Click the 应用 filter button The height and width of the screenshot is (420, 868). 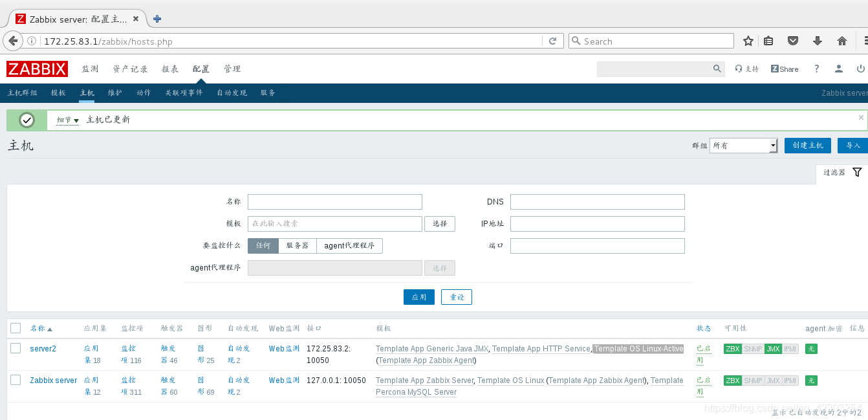[419, 297]
